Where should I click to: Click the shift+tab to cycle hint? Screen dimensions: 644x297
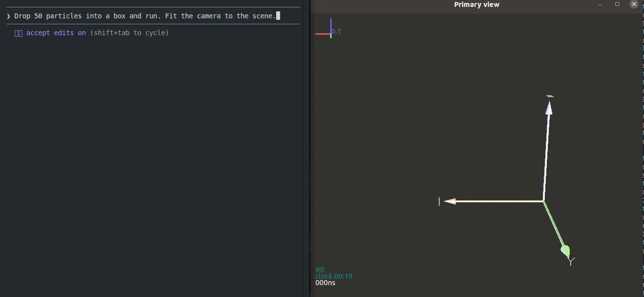tap(129, 33)
